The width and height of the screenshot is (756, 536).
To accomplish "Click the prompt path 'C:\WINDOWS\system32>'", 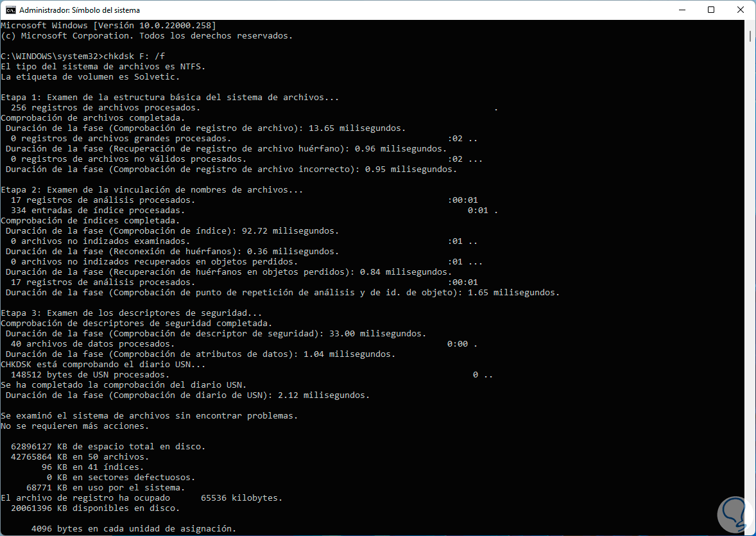I will click(52, 56).
